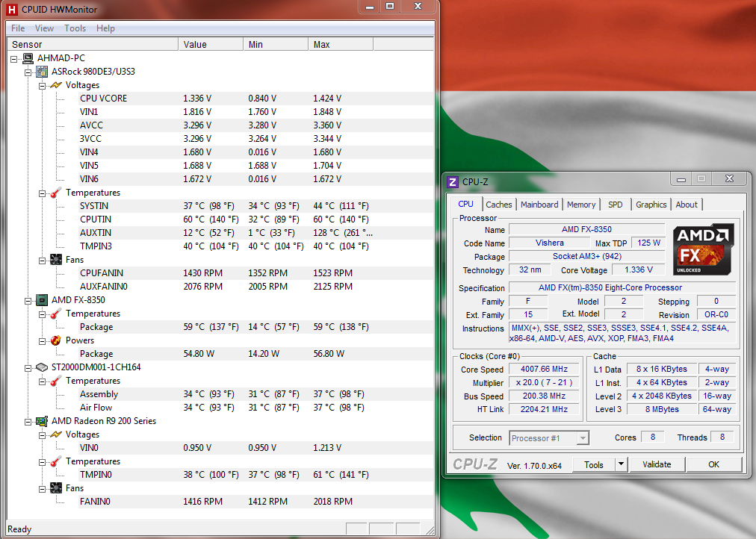Viewport: 756px width, 539px height.
Task: Click the Min column header
Action: pyautogui.click(x=276, y=44)
